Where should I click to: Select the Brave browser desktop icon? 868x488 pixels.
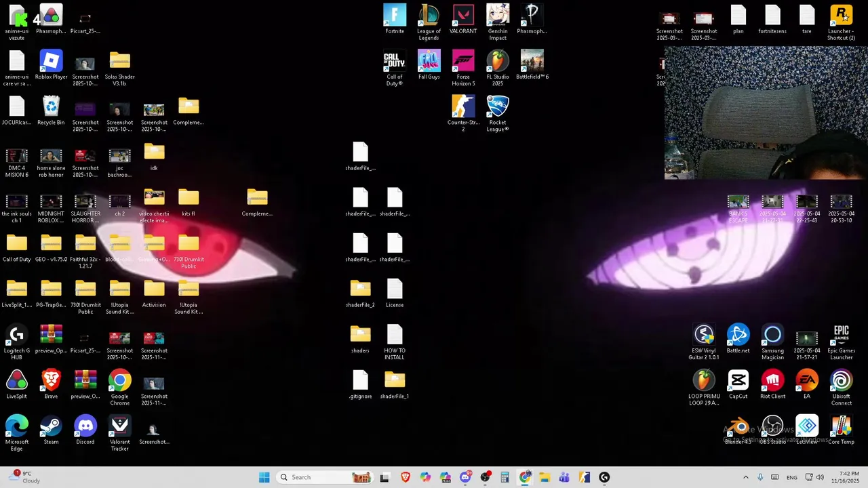[x=51, y=384]
